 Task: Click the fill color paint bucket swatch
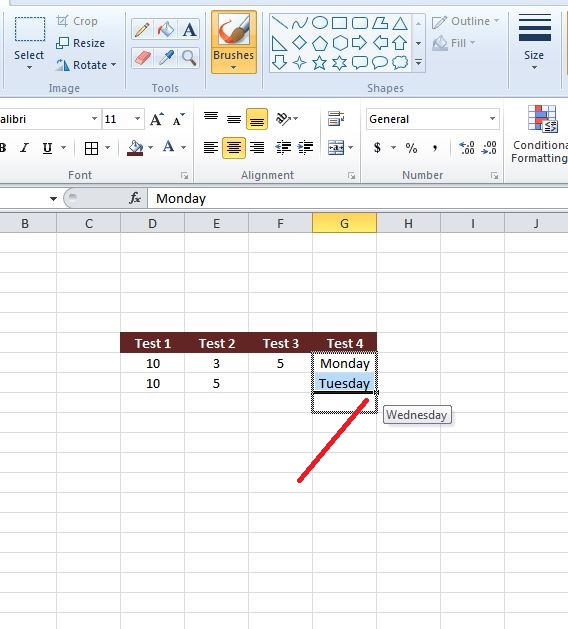pyautogui.click(x=135, y=148)
